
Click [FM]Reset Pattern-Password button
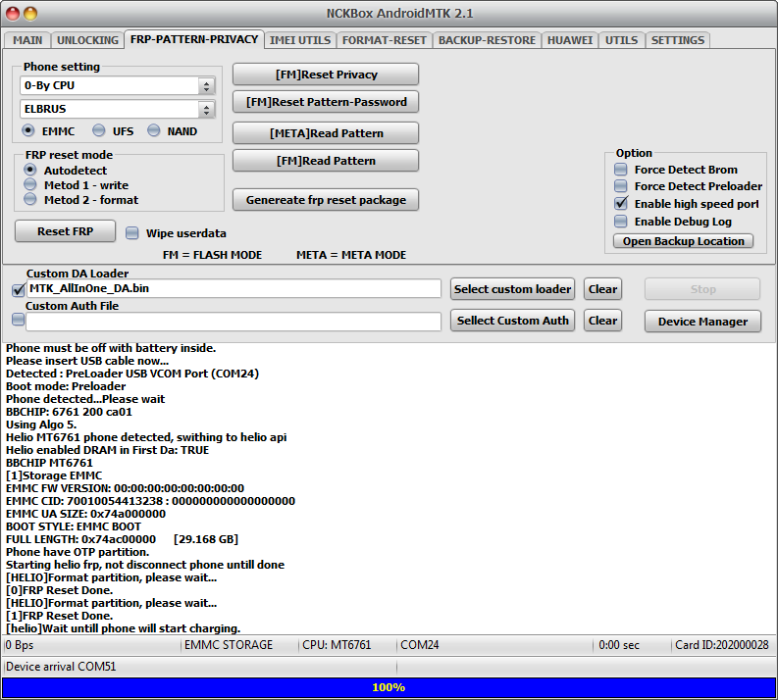(326, 102)
